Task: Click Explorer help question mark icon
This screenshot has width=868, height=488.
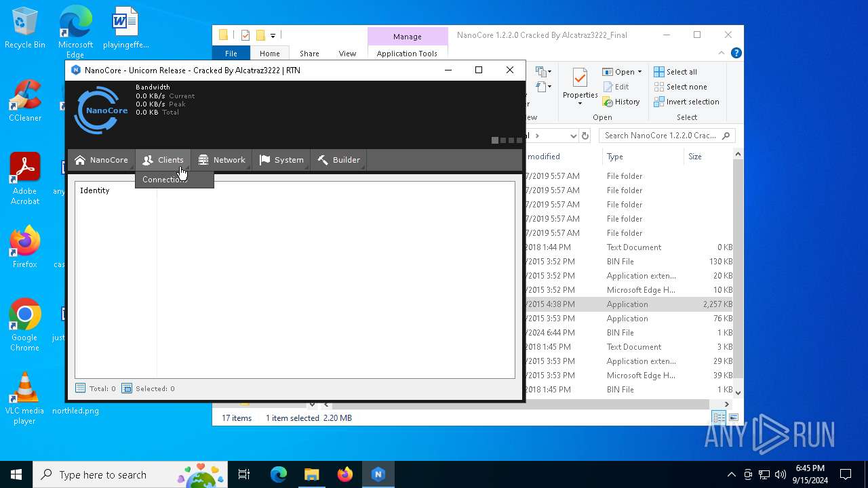Action: click(x=736, y=53)
